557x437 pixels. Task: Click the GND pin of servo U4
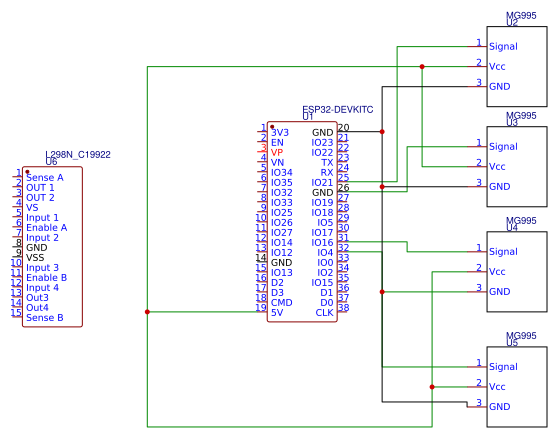499,292
